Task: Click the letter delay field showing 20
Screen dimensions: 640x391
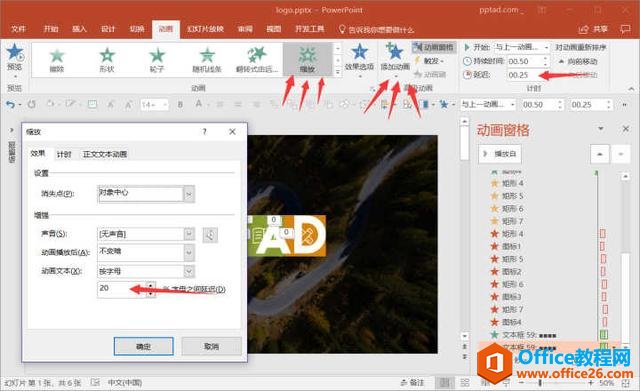Action: pyautogui.click(x=122, y=289)
